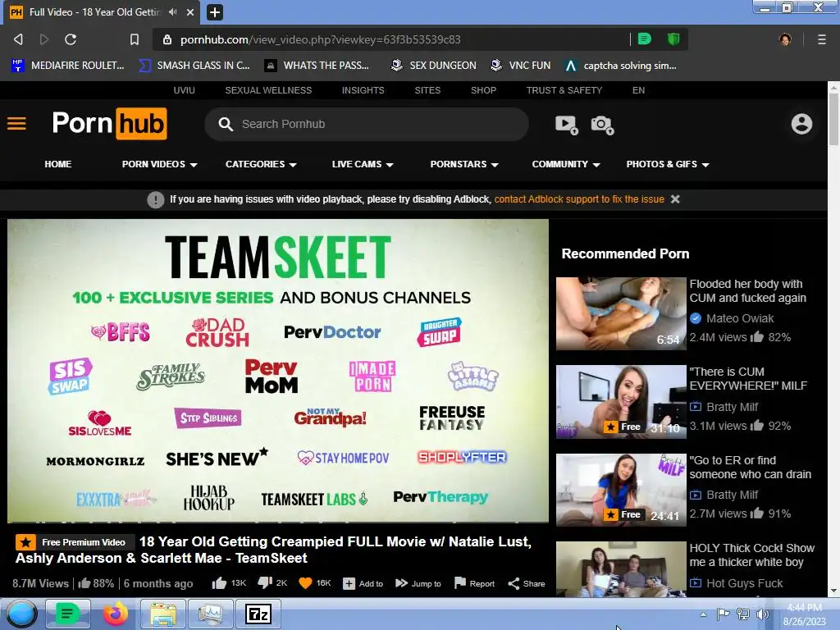Open the Hot Guys Fuck channel link

pyautogui.click(x=744, y=583)
